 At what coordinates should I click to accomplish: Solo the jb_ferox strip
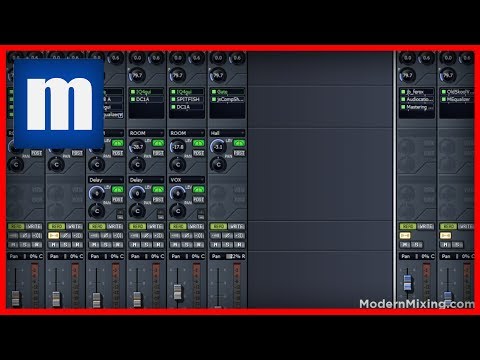[417, 245]
